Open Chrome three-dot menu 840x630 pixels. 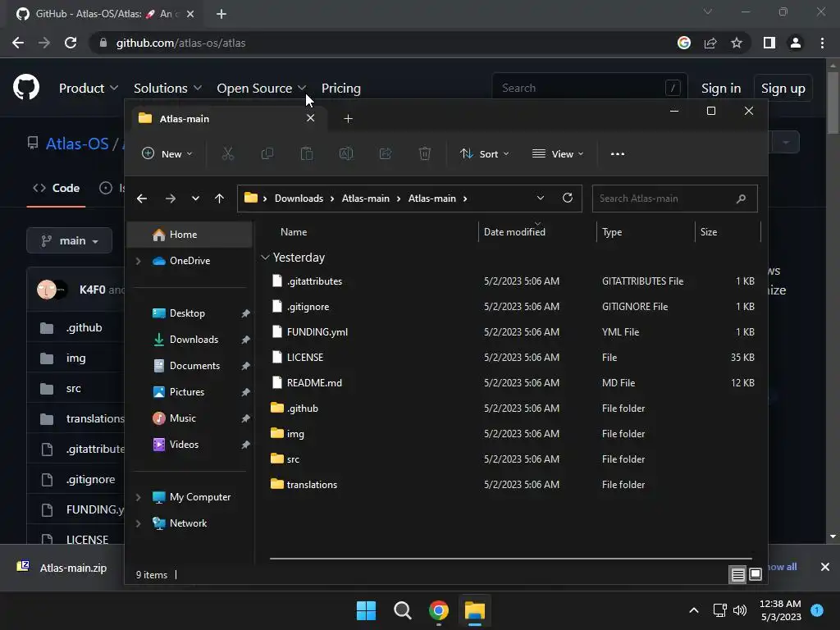[x=822, y=43]
